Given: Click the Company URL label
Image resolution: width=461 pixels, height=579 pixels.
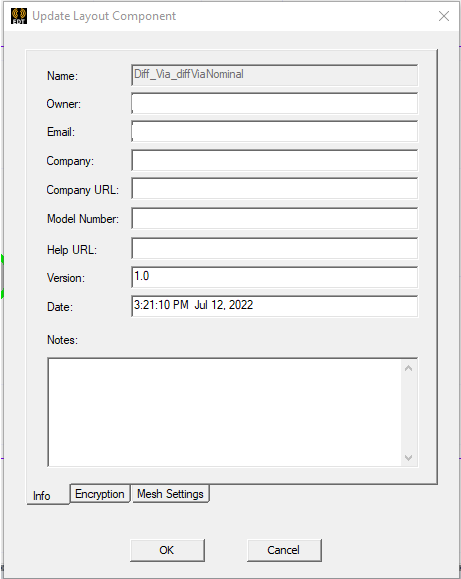Looking at the screenshot, I should coord(83,190).
